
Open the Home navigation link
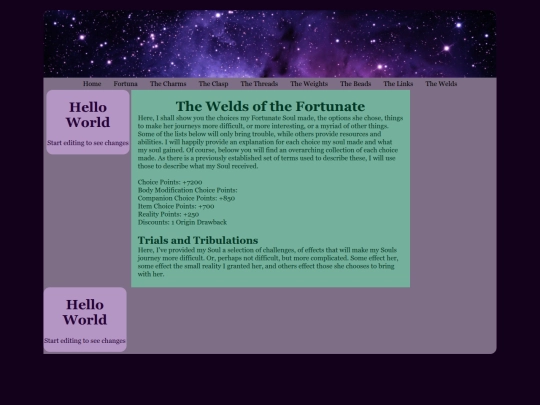(x=92, y=84)
